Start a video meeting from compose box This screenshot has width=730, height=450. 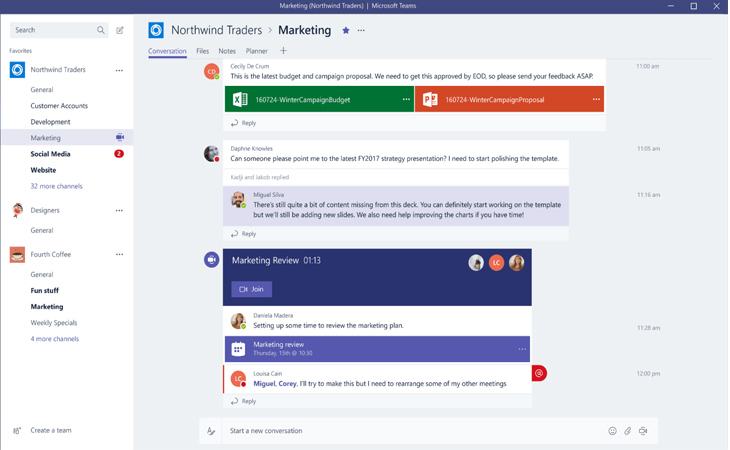pyautogui.click(x=643, y=431)
